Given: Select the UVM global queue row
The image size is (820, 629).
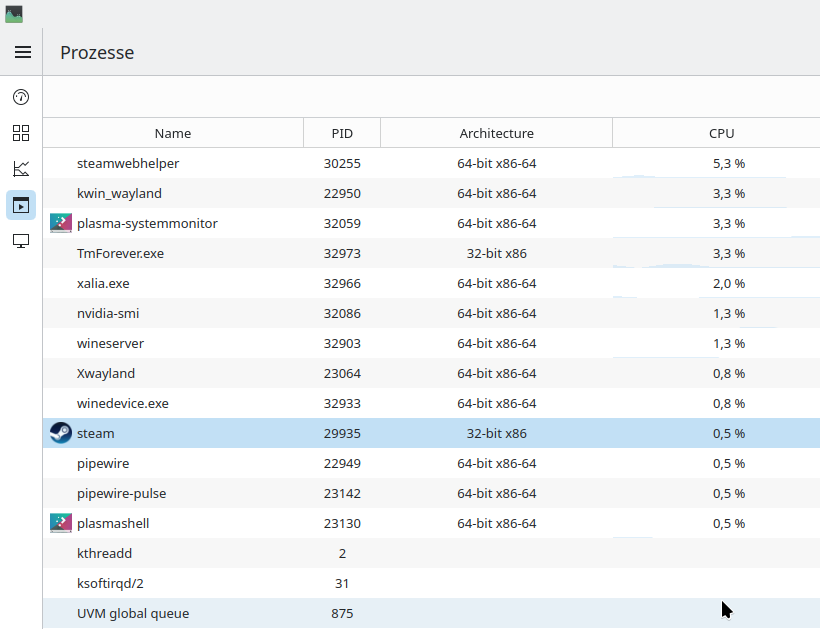Looking at the screenshot, I should click(x=200, y=613).
